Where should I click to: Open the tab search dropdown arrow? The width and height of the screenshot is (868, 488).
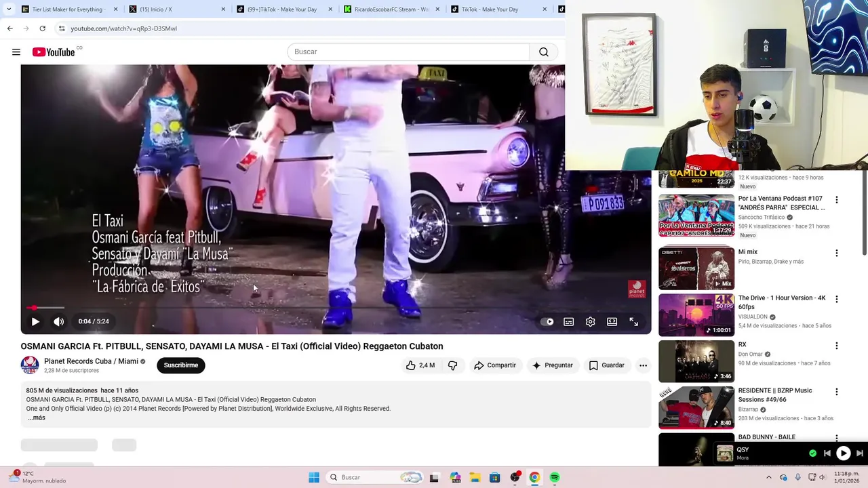[8, 9]
